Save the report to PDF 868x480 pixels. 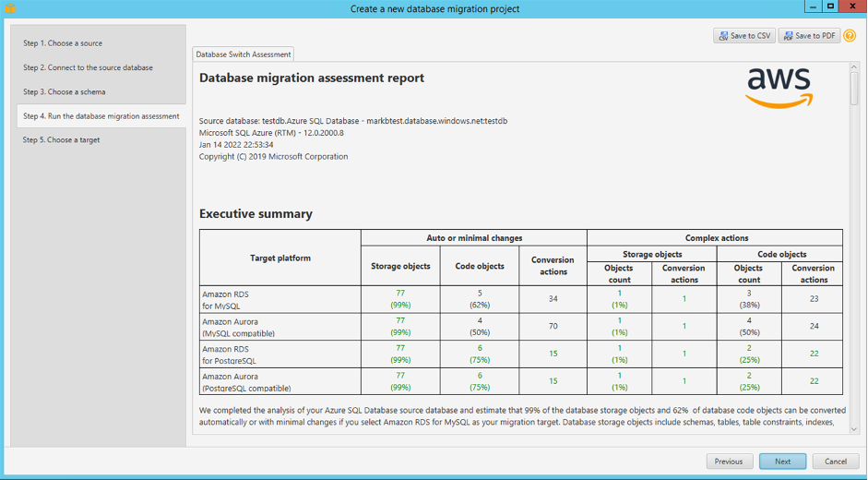(x=809, y=35)
